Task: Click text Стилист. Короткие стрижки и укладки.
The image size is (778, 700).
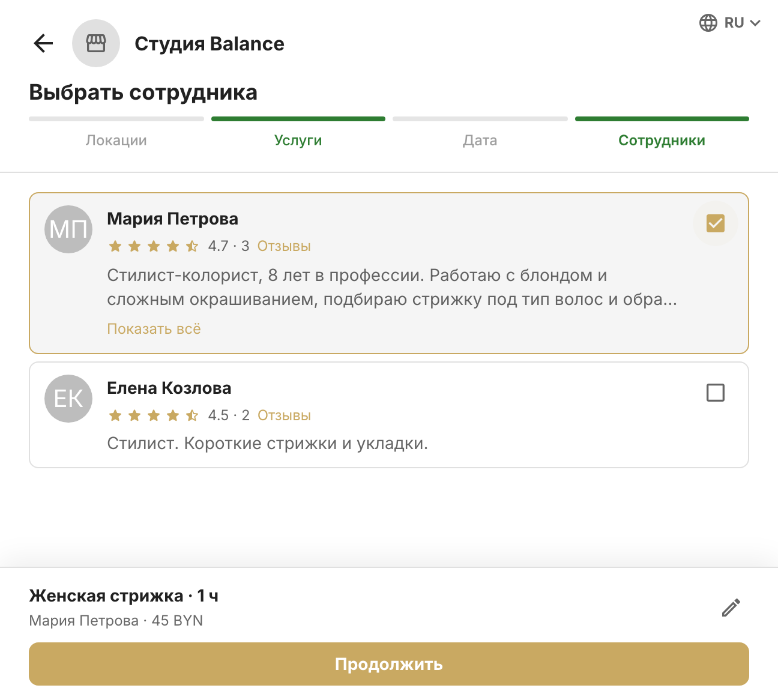Action: click(267, 444)
